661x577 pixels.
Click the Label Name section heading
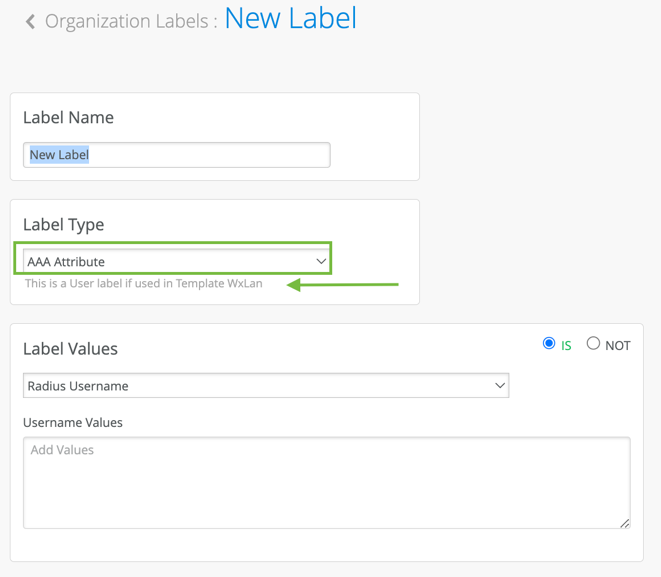pyautogui.click(x=68, y=117)
